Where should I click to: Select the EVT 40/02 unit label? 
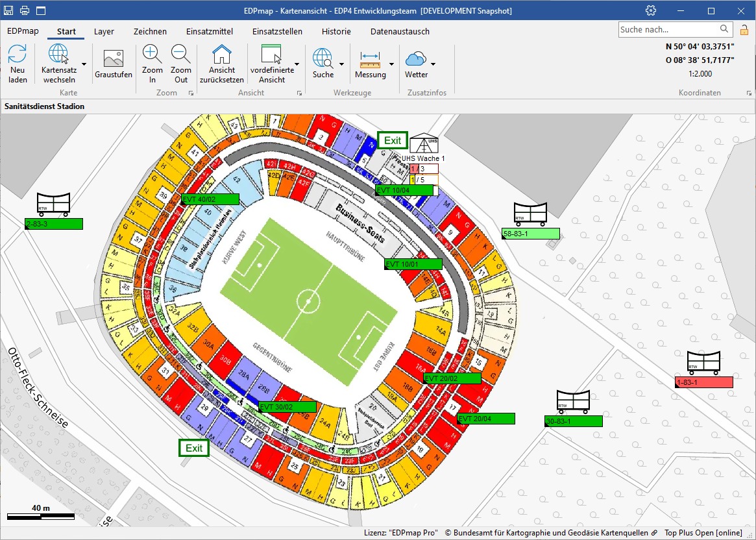pyautogui.click(x=210, y=199)
